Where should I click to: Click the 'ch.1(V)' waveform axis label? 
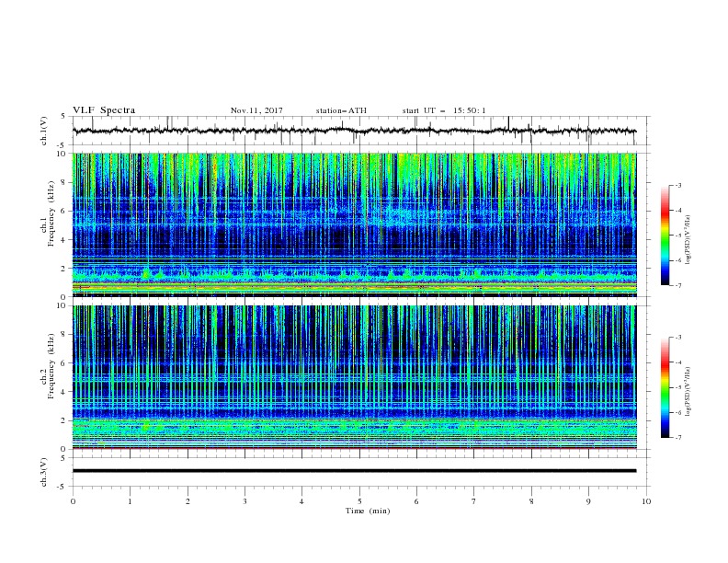tap(44, 131)
